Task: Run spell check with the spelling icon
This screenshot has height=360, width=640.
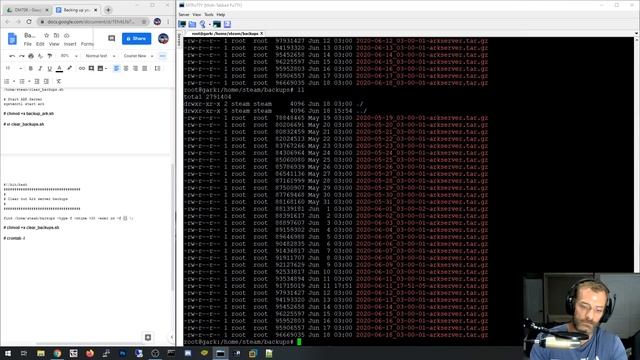Action: (40, 56)
